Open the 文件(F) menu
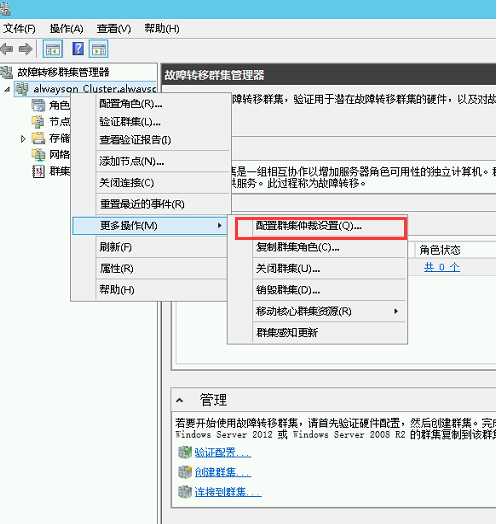The width and height of the screenshot is (498, 524). pos(19,29)
